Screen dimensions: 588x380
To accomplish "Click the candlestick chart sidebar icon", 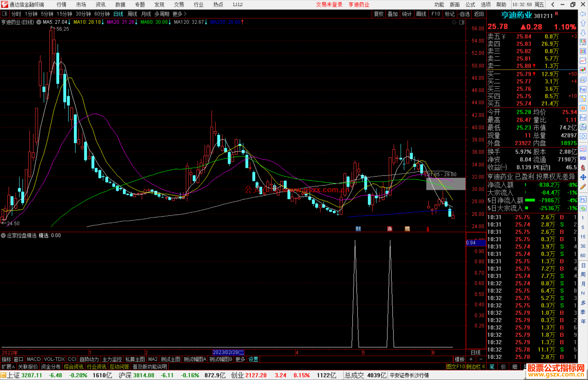I will tap(583, 70).
